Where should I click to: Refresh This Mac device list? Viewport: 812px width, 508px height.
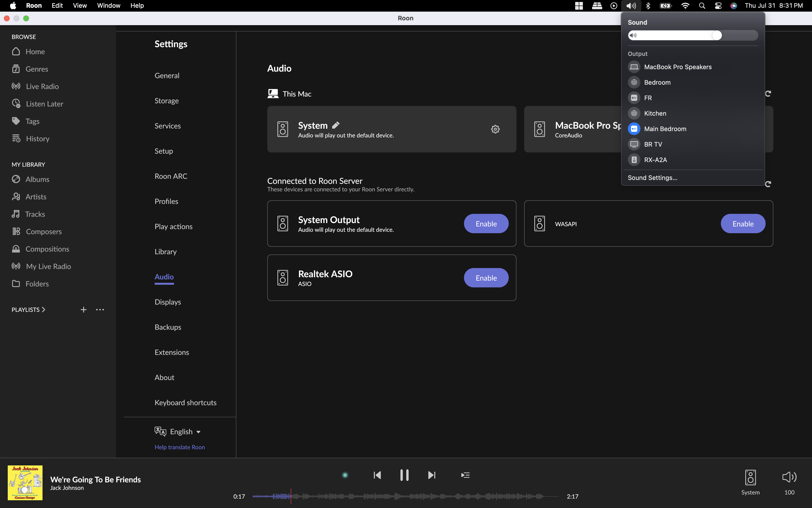point(768,93)
